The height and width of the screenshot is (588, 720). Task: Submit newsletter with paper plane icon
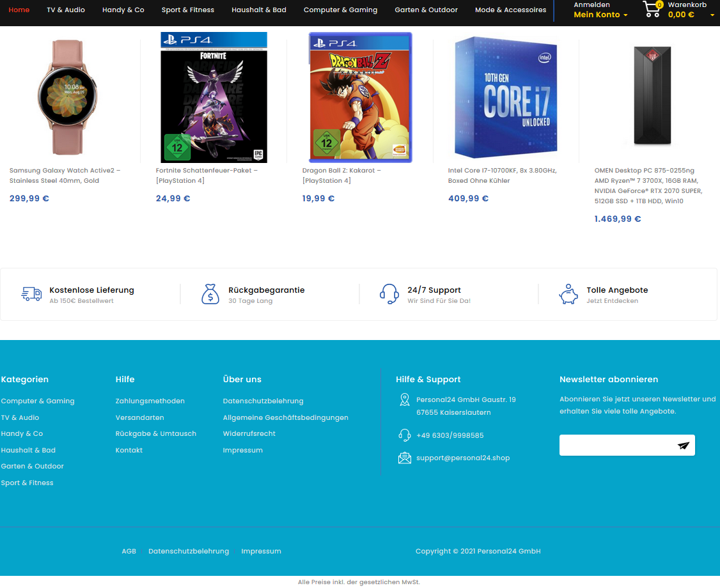click(x=684, y=445)
